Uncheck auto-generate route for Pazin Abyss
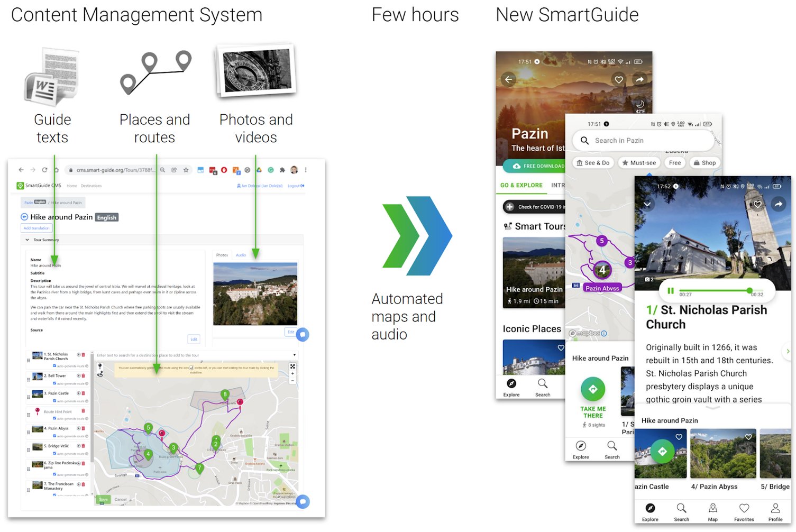796x532 pixels. (54, 435)
